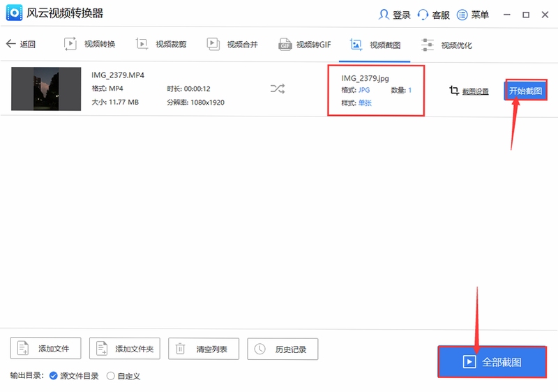Viewport: 558px width, 392px height.
Task: Go back using the 返回 arrow
Action: (11, 44)
